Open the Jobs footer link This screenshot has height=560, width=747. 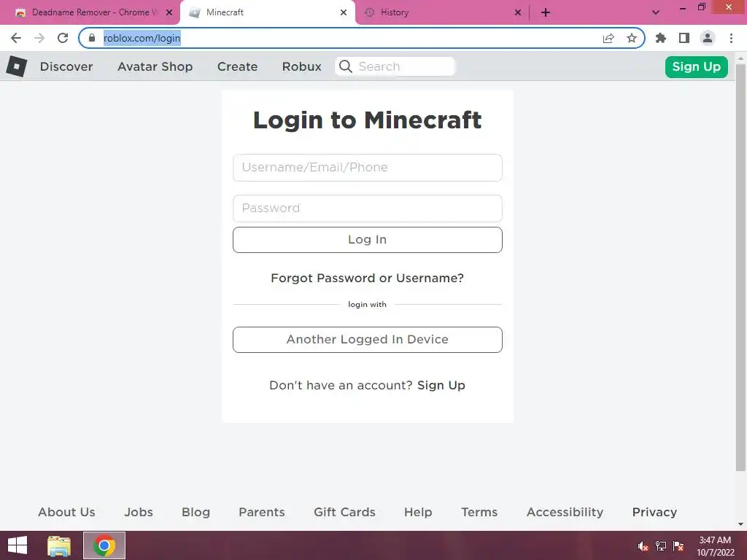coord(139,512)
